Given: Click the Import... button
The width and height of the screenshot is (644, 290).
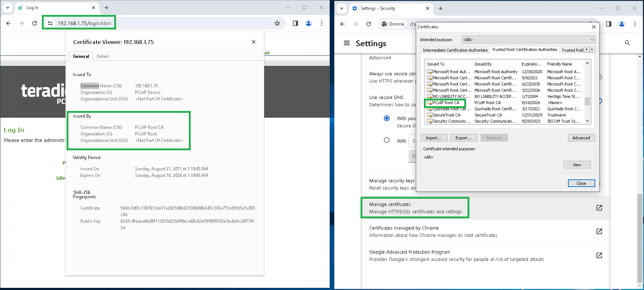Looking at the screenshot, I should pyautogui.click(x=434, y=138).
